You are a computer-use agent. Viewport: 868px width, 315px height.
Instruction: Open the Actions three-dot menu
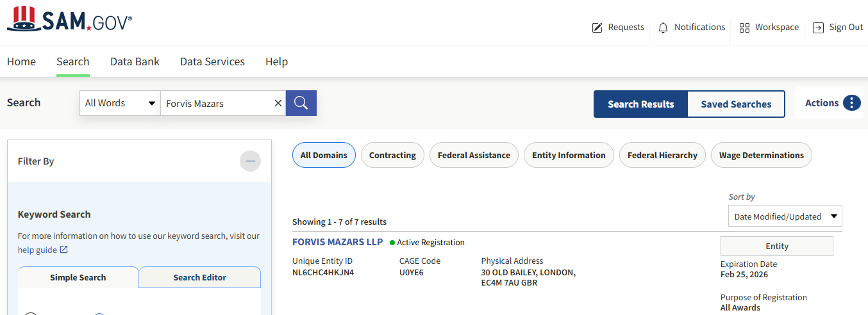click(851, 103)
